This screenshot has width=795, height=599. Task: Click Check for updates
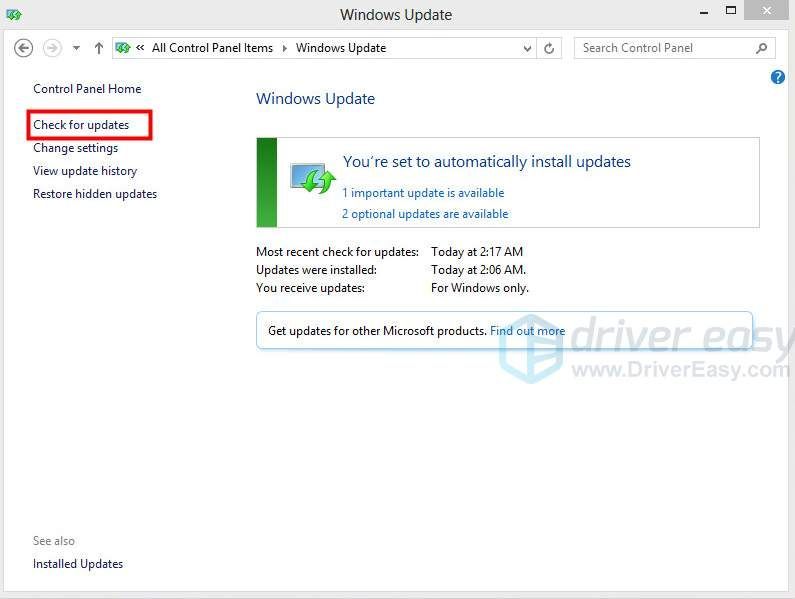click(x=81, y=125)
